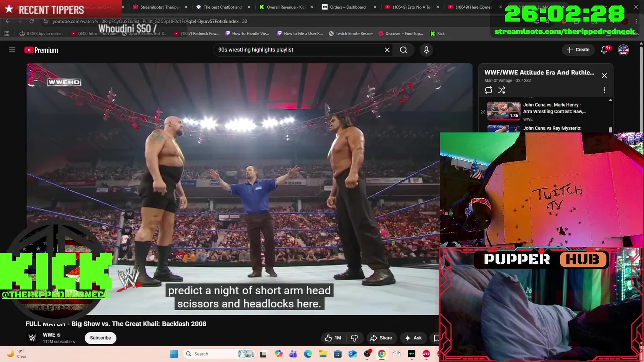This screenshot has width=644, height=362.
Task: Switch to Chrome taskbar icon
Action: point(382,354)
